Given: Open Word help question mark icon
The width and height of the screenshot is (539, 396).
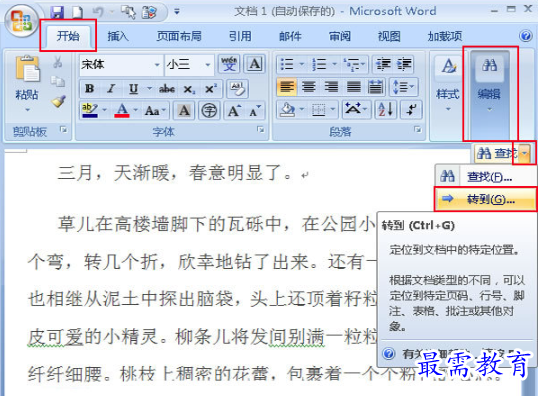Looking at the screenshot, I should pyautogui.click(x=526, y=35).
